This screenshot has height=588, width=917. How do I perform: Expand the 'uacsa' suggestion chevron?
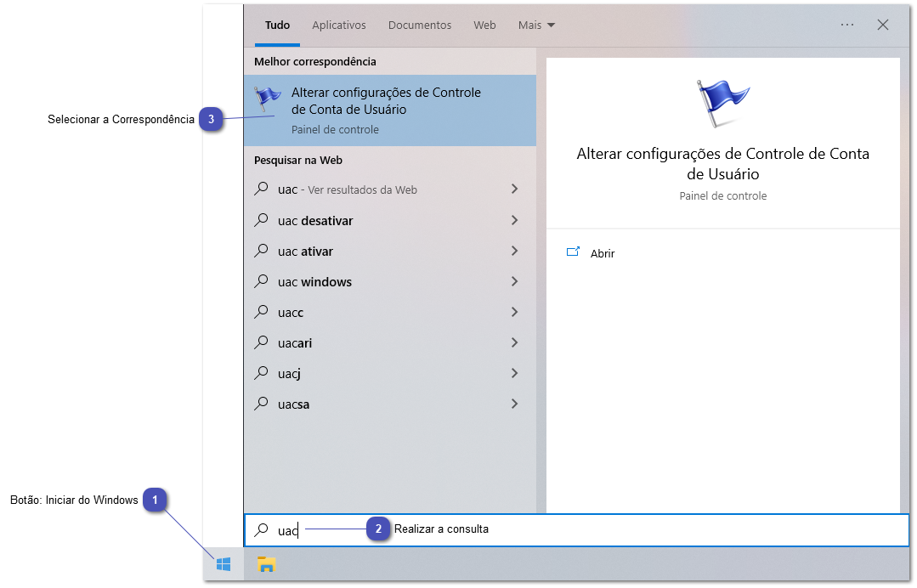pos(515,404)
